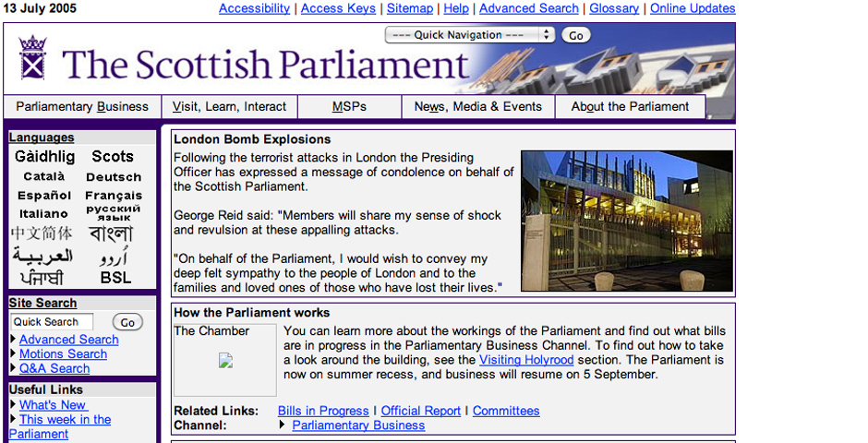868x443 pixels.
Task: Open the Accessibility link
Action: click(x=254, y=8)
